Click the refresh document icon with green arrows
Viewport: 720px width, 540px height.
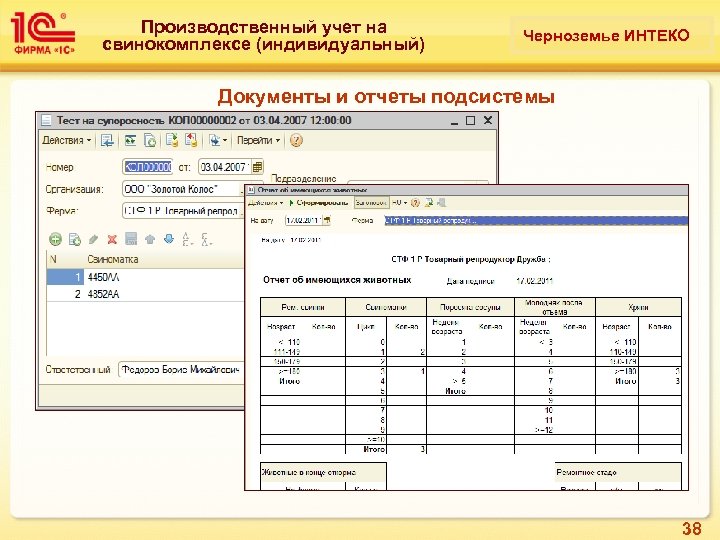(130, 141)
